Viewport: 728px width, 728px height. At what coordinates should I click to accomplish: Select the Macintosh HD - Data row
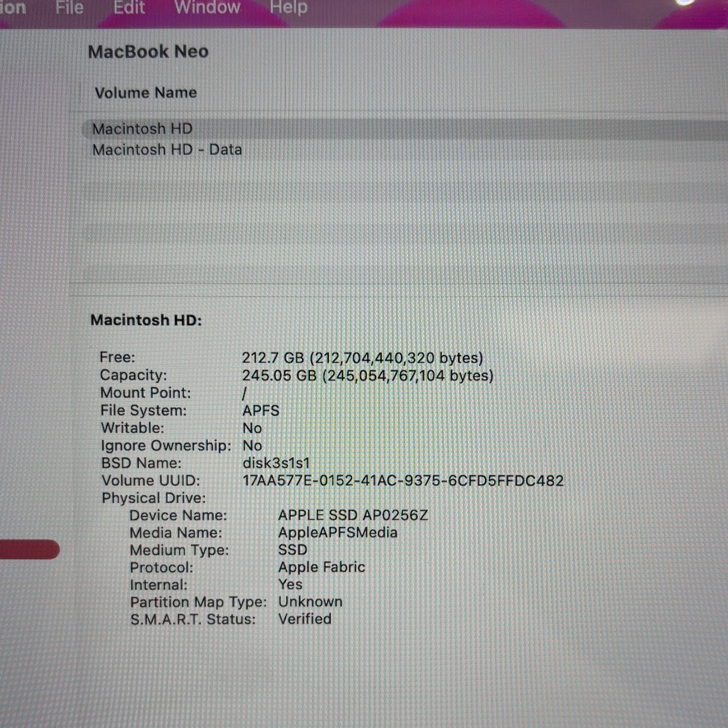[x=405, y=149]
